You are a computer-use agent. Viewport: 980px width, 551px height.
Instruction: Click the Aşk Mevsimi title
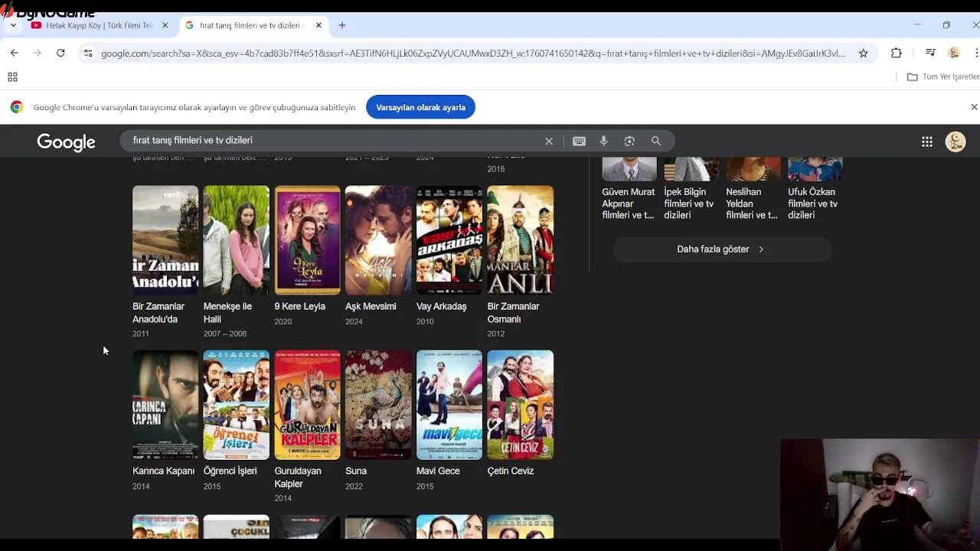[371, 306]
